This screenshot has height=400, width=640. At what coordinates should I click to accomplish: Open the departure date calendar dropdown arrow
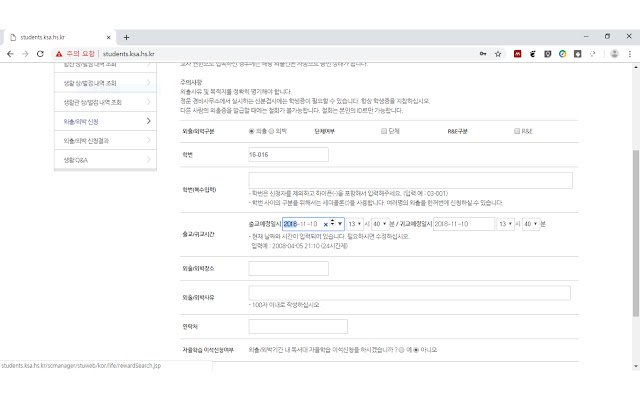(340, 224)
